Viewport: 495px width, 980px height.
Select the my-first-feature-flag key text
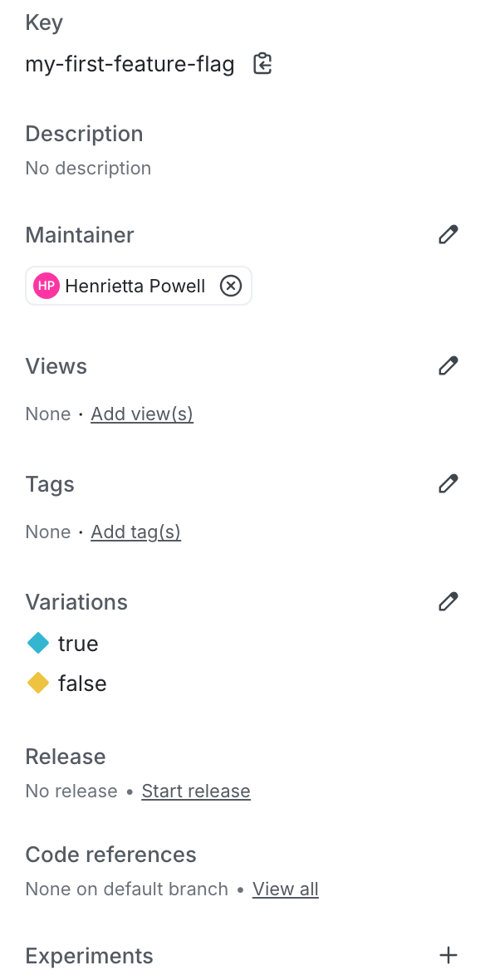[x=130, y=64]
